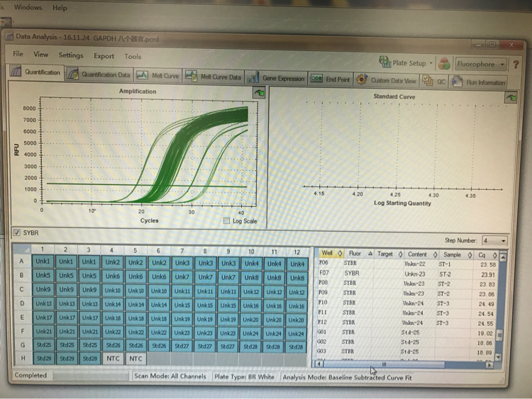The image size is (532, 399).
Task: Click the table scroll up arrow
Action: 503,257
